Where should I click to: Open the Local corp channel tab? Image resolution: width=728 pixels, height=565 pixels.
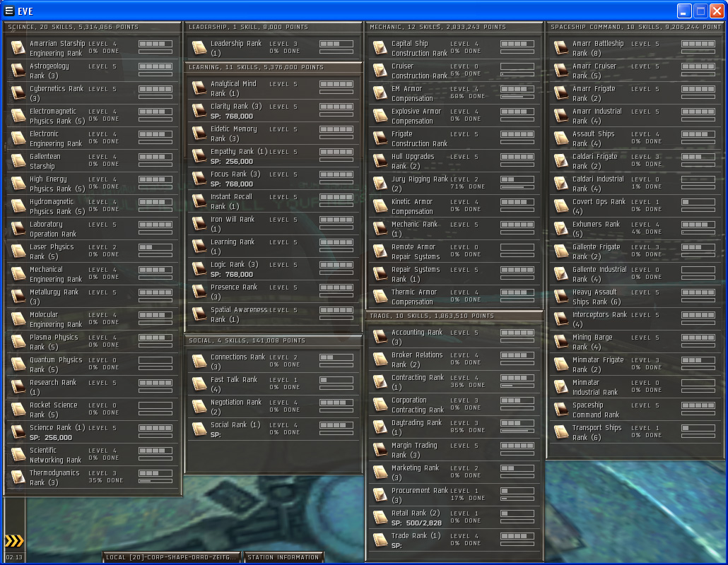click(x=172, y=557)
